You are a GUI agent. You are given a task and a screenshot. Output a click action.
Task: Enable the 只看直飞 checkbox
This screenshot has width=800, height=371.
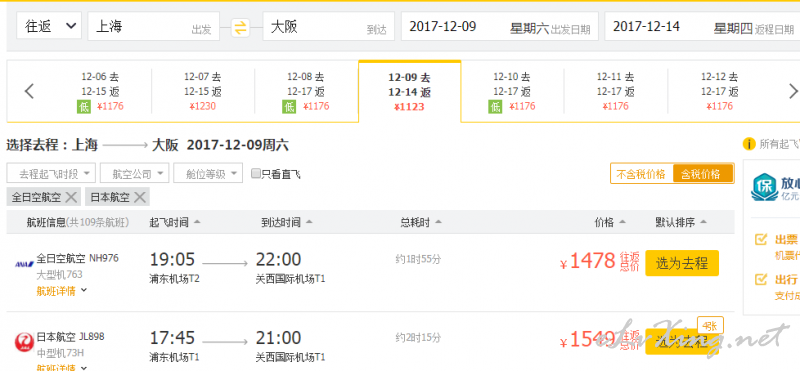[256, 174]
